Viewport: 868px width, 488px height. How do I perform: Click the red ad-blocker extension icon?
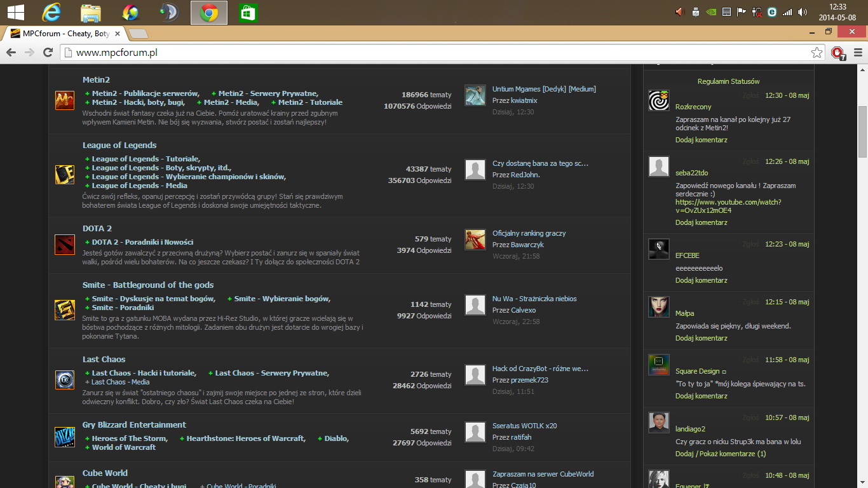click(x=839, y=53)
